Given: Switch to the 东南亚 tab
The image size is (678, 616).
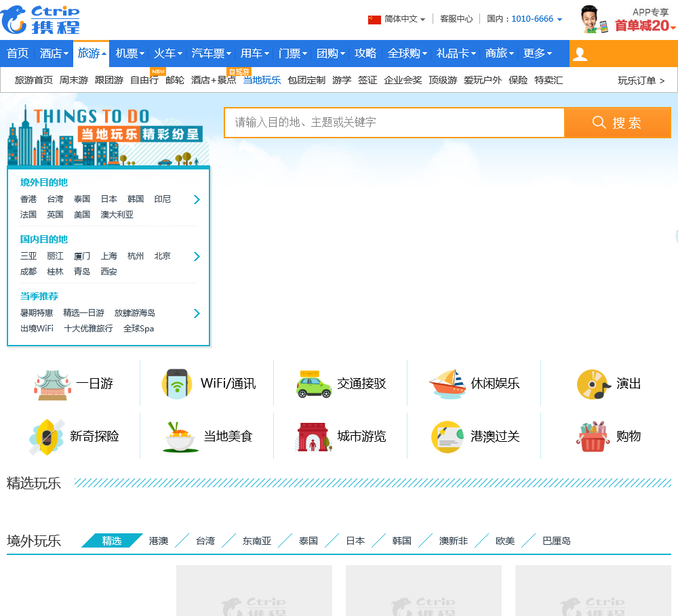Looking at the screenshot, I should [257, 541].
